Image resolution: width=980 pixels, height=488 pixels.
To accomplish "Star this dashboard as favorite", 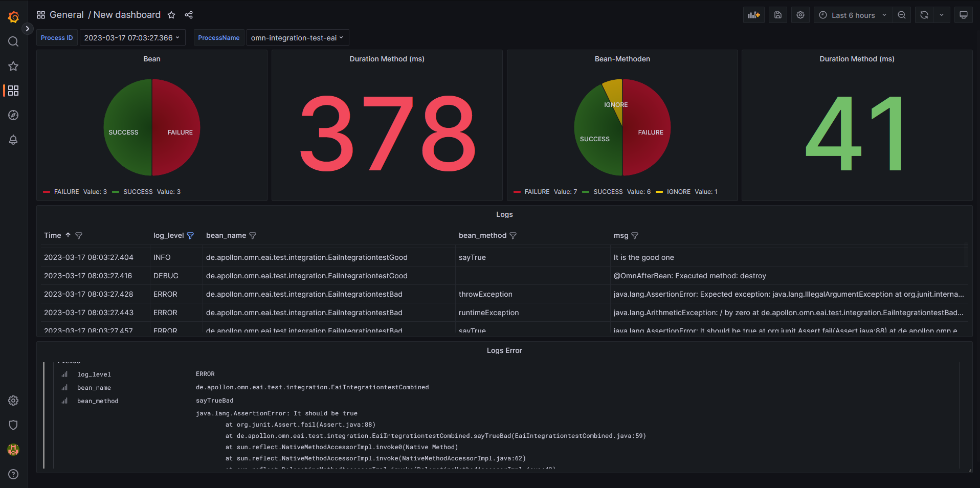I will (171, 15).
